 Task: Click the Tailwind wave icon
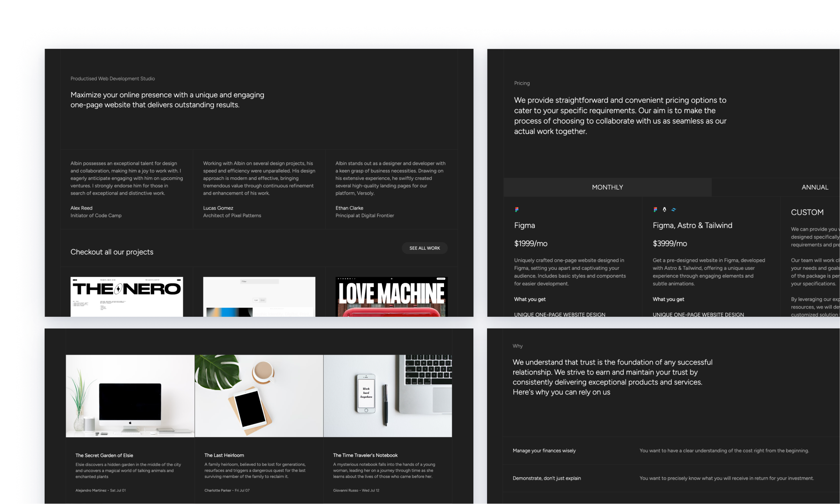674,210
